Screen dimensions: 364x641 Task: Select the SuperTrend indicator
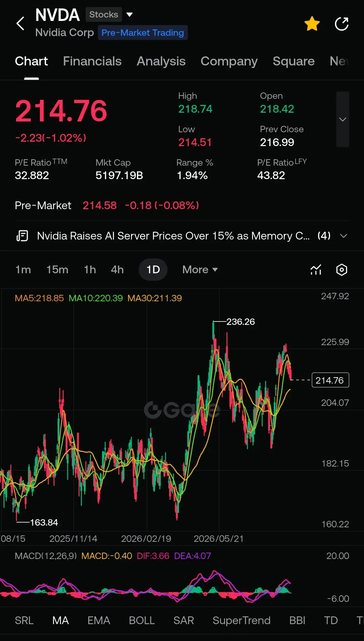[x=242, y=620]
